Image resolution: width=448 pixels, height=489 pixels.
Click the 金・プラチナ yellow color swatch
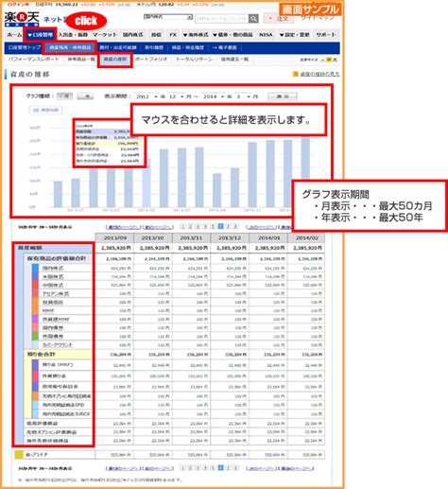pyautogui.click(x=19, y=455)
